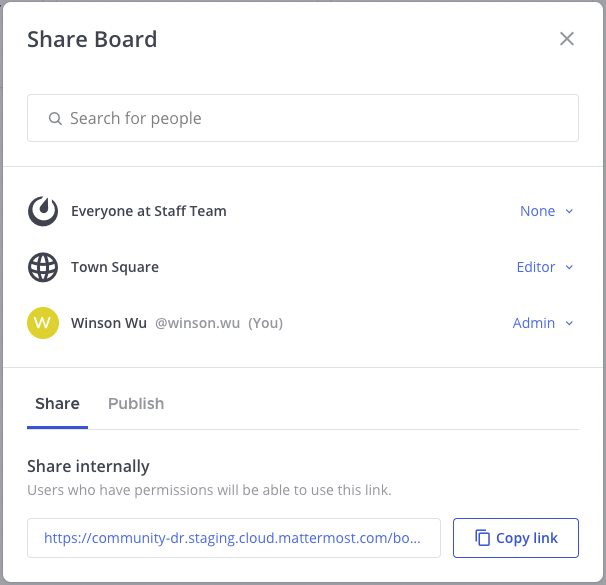Click the Mattermost logo for Staff Team

(43, 211)
